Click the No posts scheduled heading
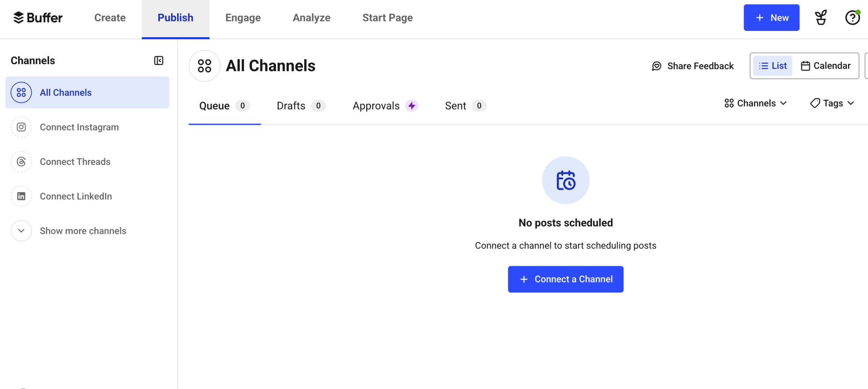This screenshot has height=389, width=868. (x=566, y=223)
